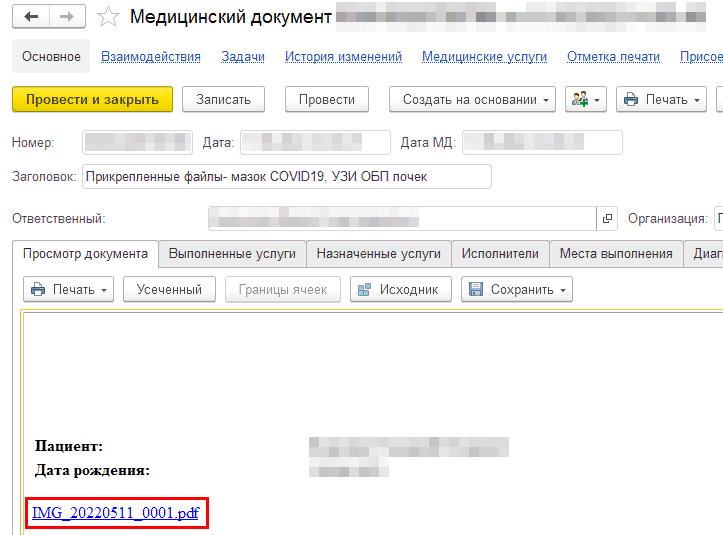This screenshot has width=723, height=535.
Task: Toggle the Усеченный view button
Action: 169,290
